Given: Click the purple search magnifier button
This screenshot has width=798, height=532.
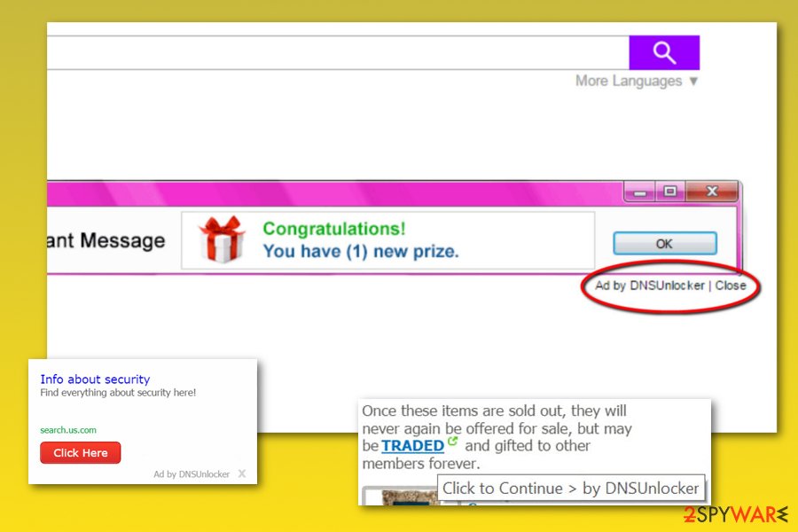Looking at the screenshot, I should click(x=664, y=52).
